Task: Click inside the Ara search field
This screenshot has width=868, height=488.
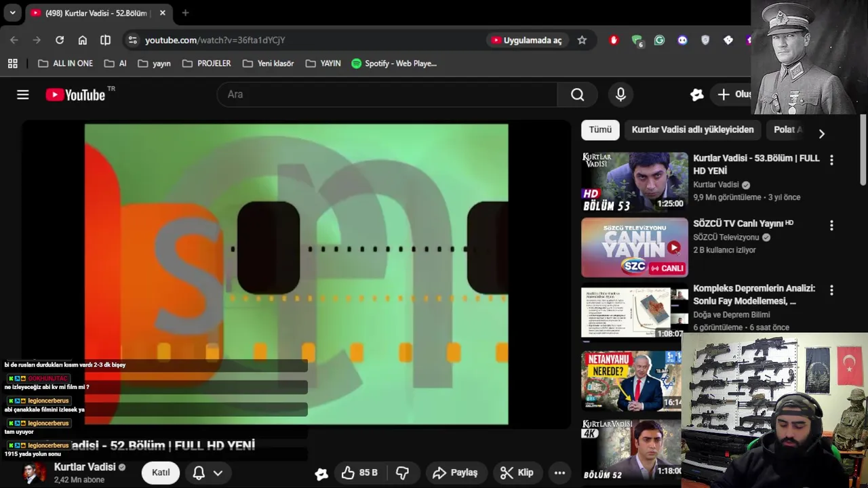Action: (x=387, y=95)
